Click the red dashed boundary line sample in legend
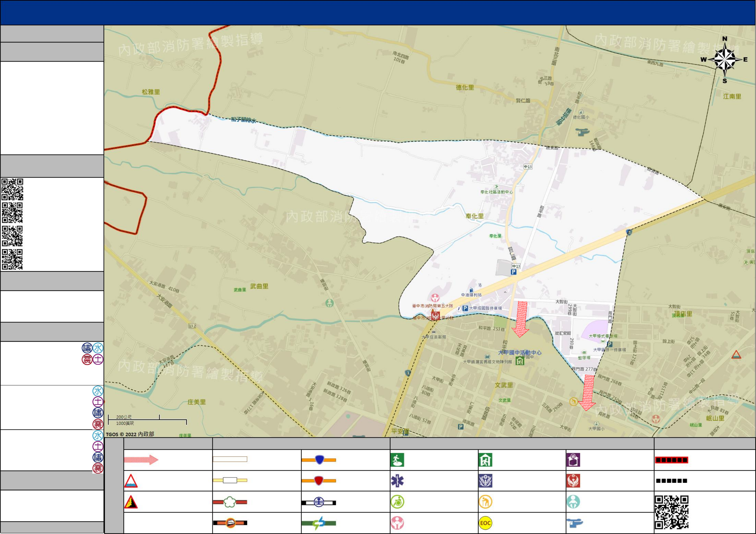Image resolution: width=756 pixels, height=534 pixels. (x=671, y=460)
